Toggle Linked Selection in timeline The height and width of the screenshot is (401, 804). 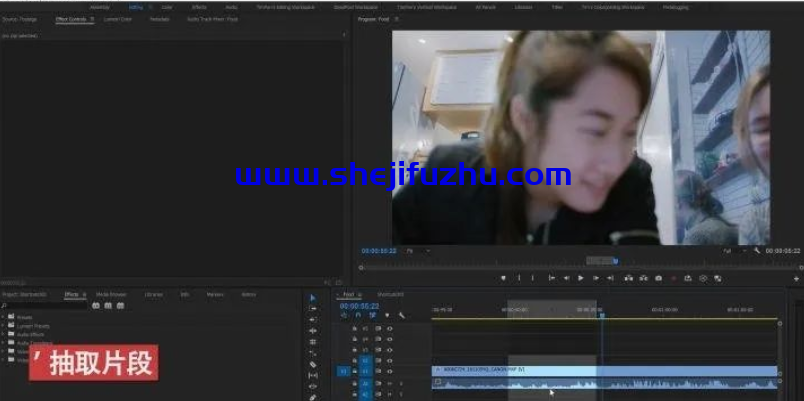373,315
